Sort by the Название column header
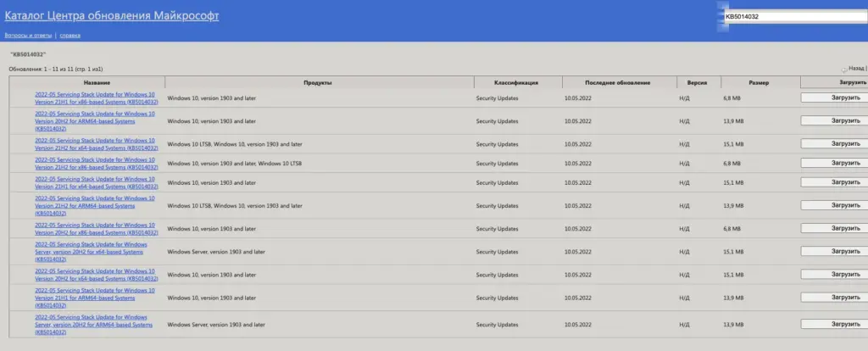Screen dimensions: 868x351 coord(97,82)
